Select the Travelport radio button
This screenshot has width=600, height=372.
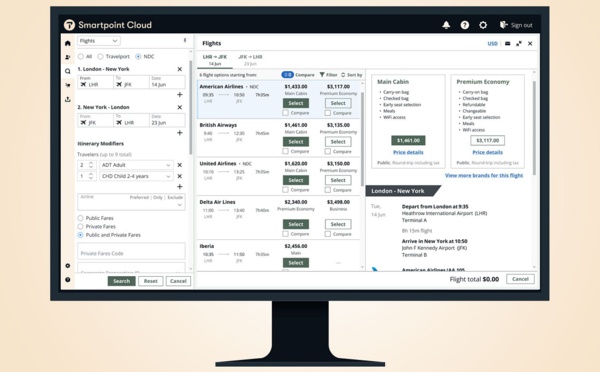tap(100, 56)
